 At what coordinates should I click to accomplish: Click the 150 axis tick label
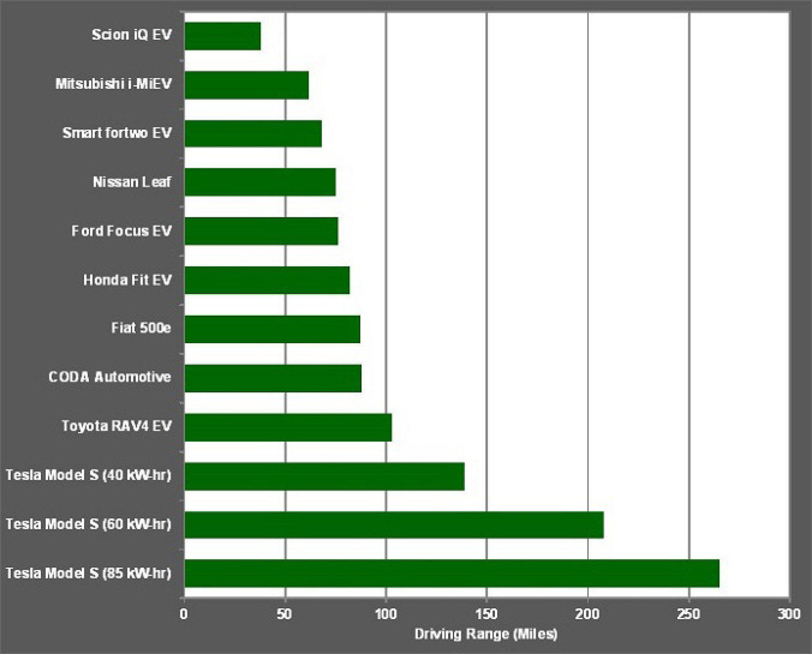pos(487,614)
